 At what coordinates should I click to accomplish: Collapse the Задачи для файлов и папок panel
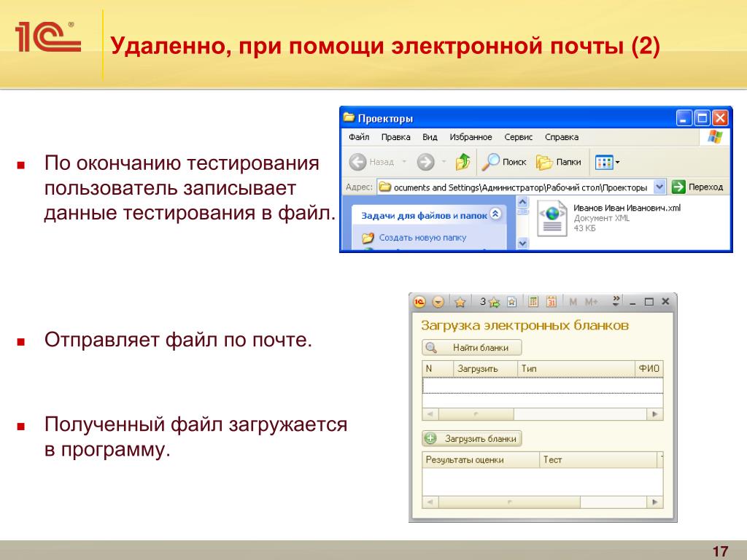pyautogui.click(x=495, y=214)
